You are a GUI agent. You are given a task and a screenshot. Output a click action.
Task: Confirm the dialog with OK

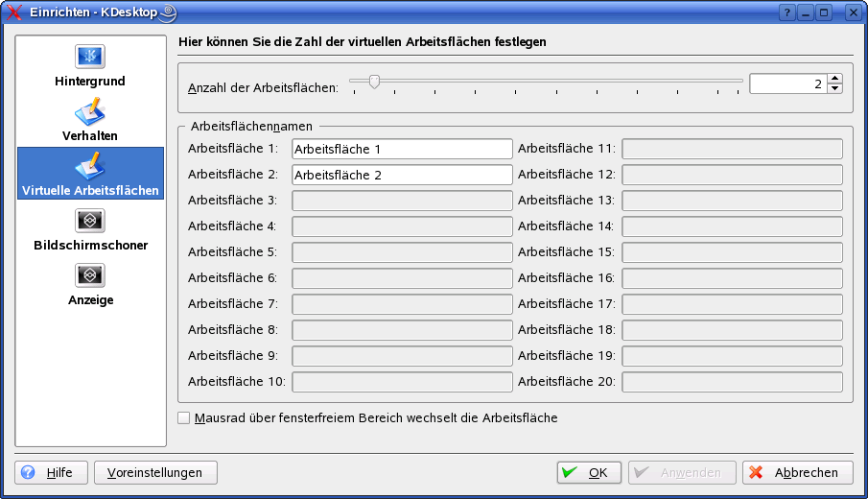(x=589, y=472)
